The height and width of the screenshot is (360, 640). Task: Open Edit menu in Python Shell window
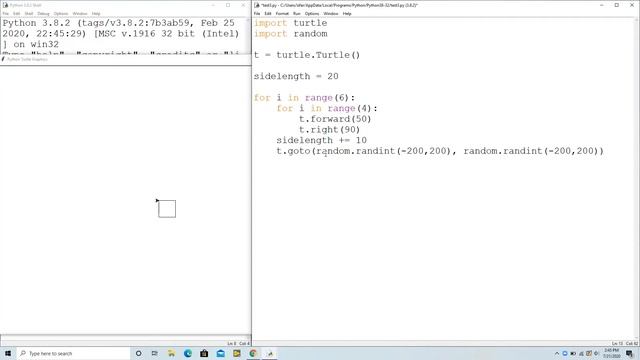pos(17,13)
